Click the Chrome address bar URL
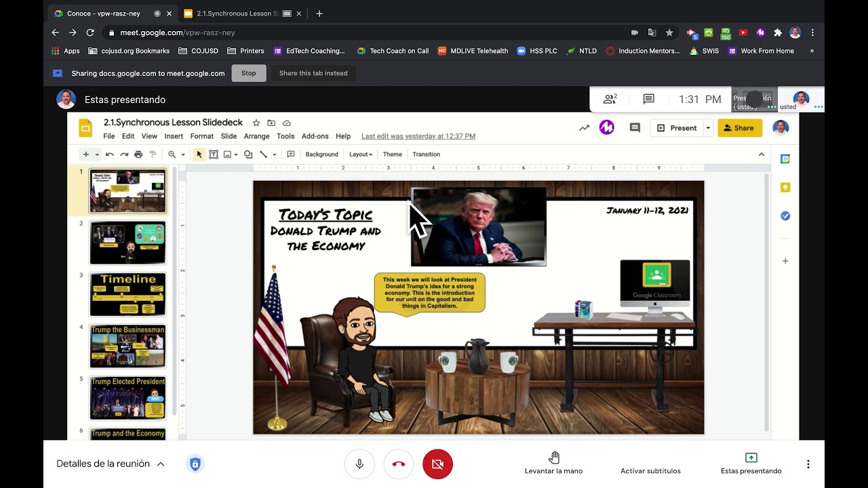 tap(178, 33)
